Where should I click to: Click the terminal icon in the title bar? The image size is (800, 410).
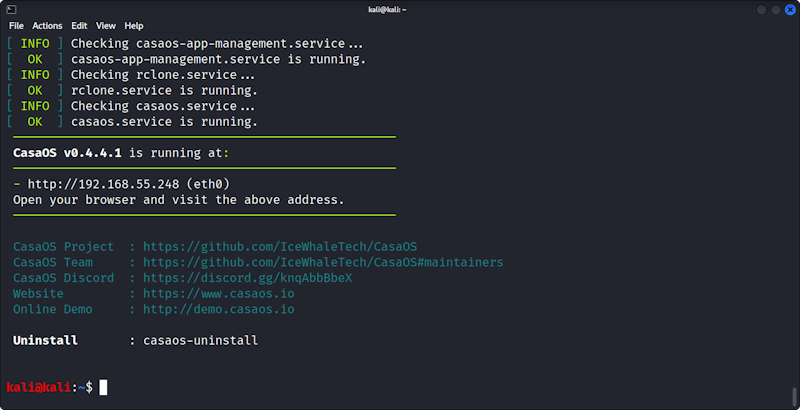point(10,9)
